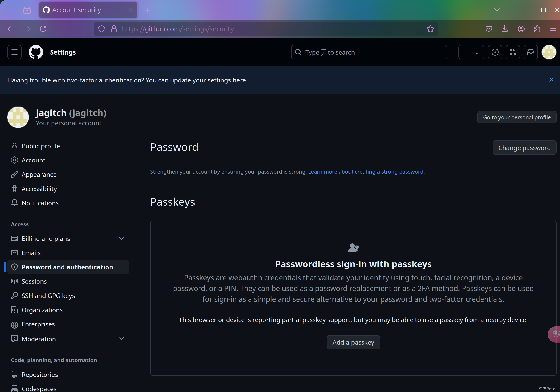Viewport: 560px width, 392px height.
Task: Open the sessions icon in sidebar
Action: coord(15,281)
